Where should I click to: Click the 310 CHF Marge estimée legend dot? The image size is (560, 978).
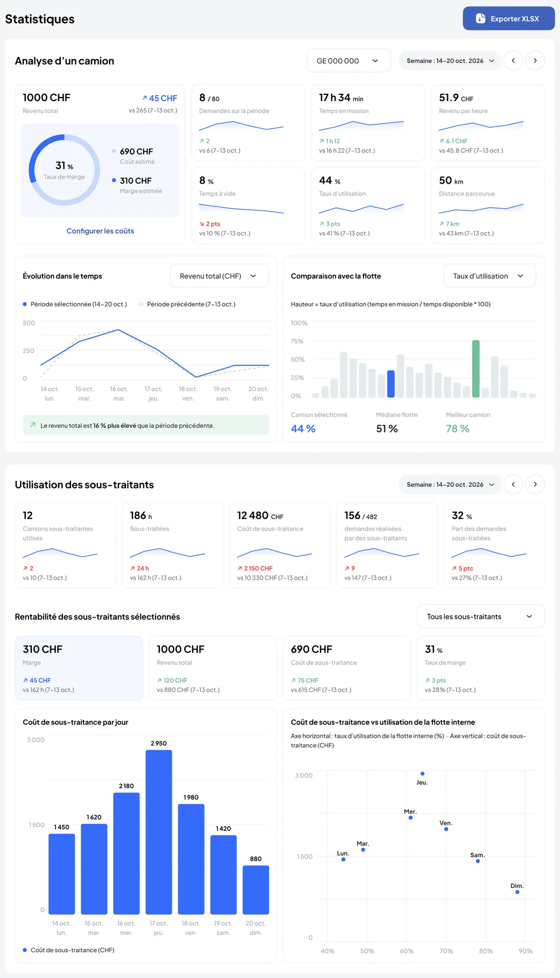pos(114,180)
